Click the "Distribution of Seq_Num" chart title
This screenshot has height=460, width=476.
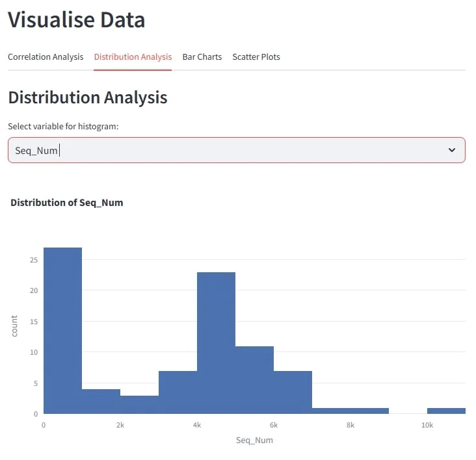click(x=67, y=203)
